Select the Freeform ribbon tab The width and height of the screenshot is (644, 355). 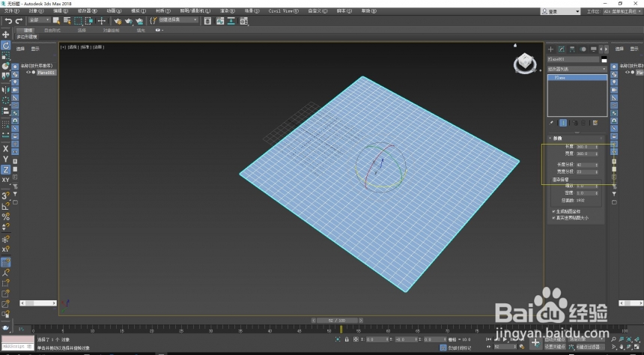click(x=52, y=30)
